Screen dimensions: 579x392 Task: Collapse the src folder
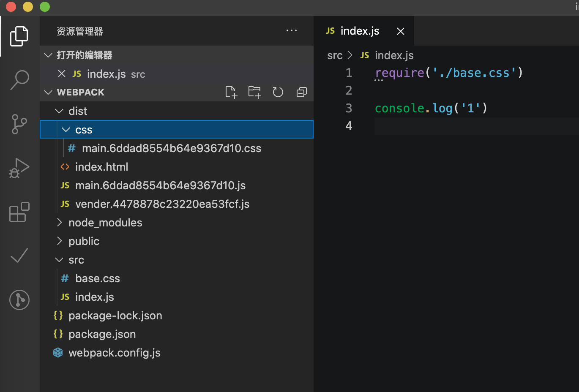(59, 260)
